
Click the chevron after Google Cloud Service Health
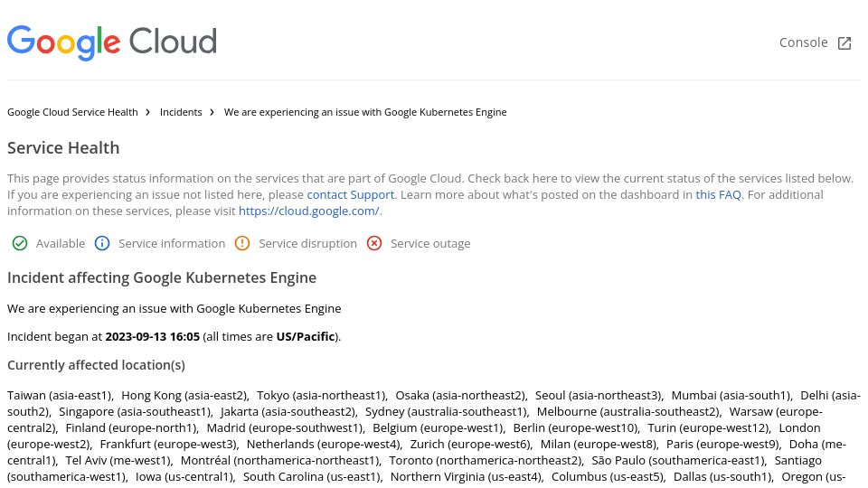(x=147, y=112)
